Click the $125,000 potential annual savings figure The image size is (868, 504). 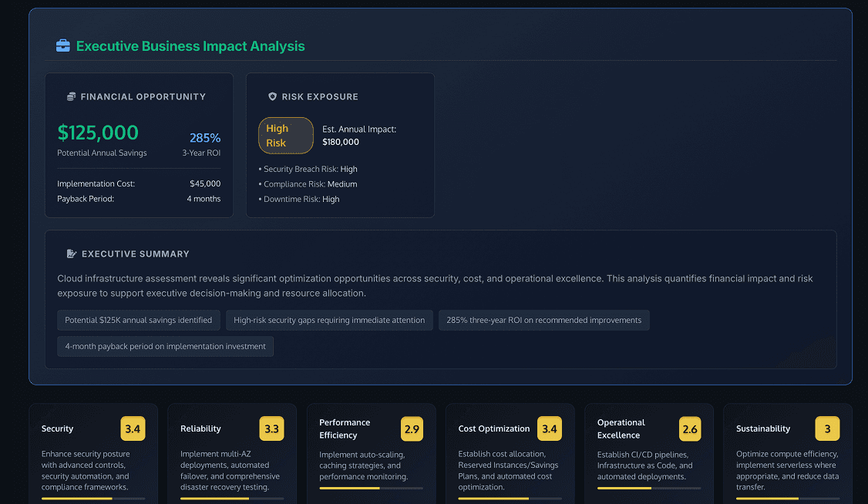tap(98, 133)
